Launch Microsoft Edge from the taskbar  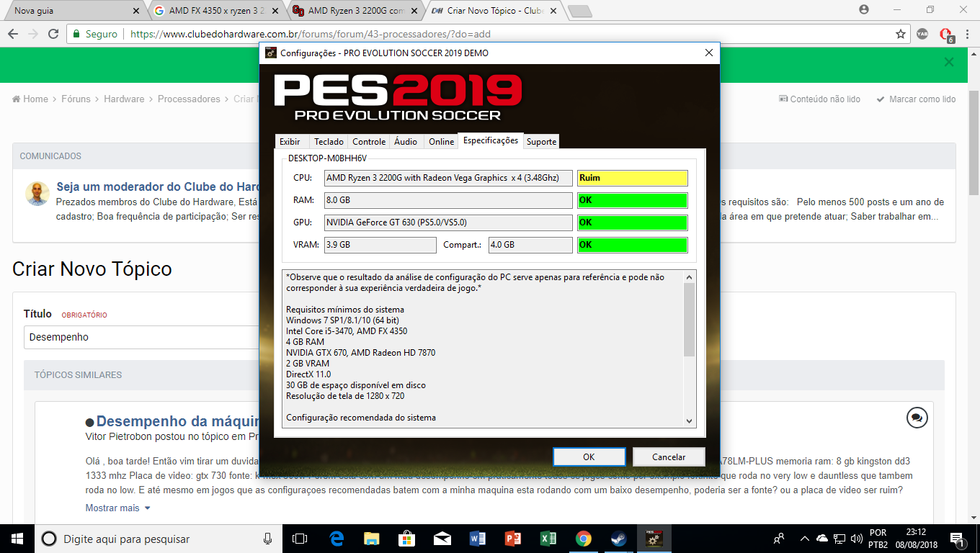point(337,539)
